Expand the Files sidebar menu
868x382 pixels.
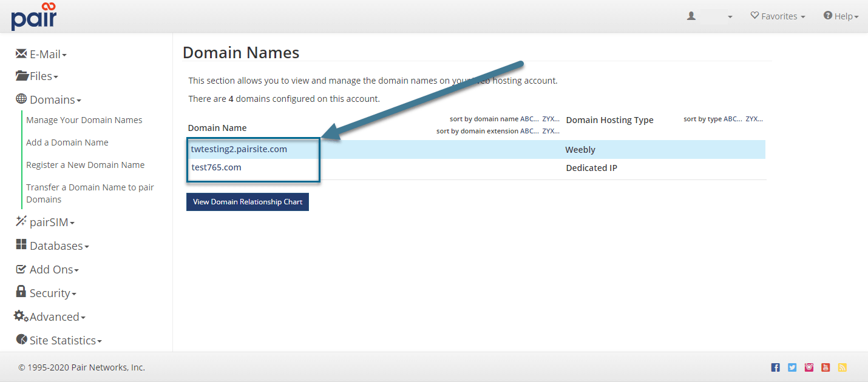coord(37,76)
